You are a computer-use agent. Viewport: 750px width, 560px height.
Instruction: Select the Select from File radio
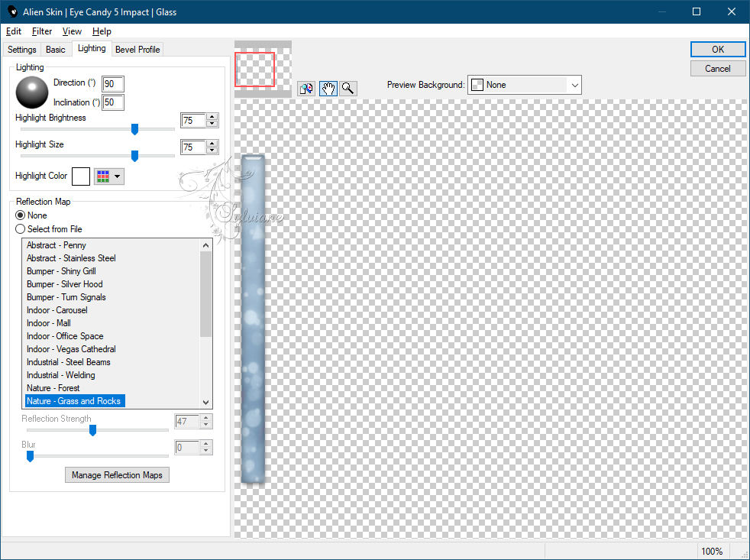point(20,229)
